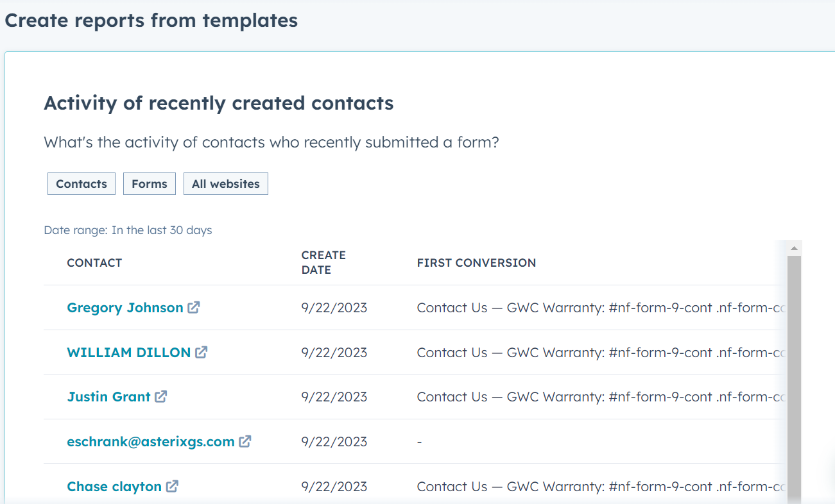Click external link icon beside eschrank@asterixgs.com
835x504 pixels.
245,441
